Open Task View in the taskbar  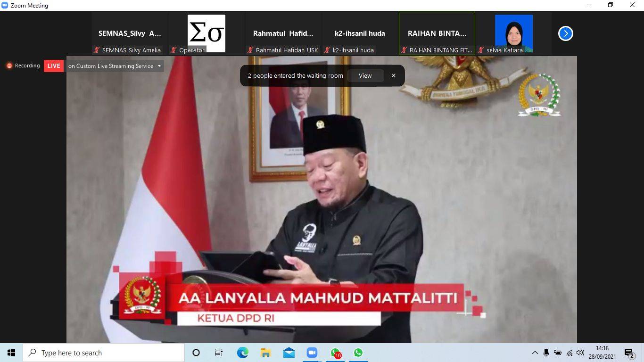pyautogui.click(x=219, y=353)
